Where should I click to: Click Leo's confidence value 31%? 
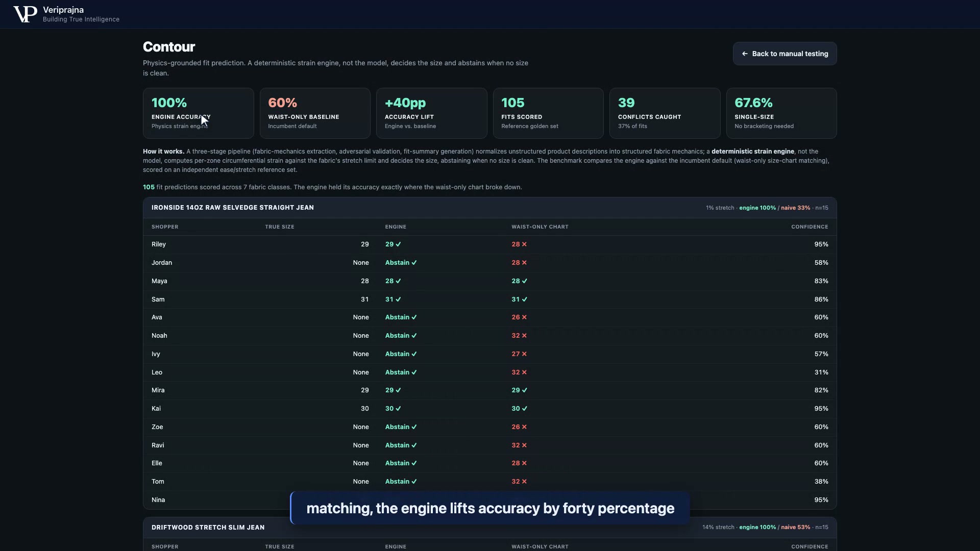point(821,372)
